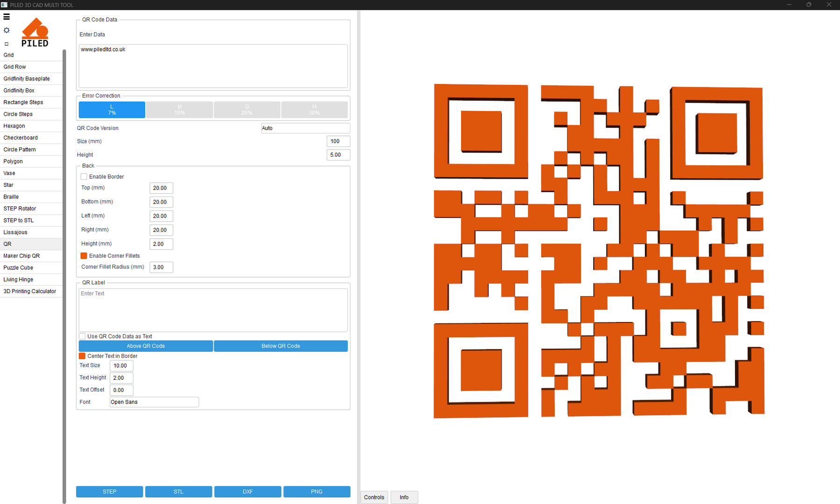Click the Left (mm) border field
Viewport: 840px width, 504px height.
point(161,216)
